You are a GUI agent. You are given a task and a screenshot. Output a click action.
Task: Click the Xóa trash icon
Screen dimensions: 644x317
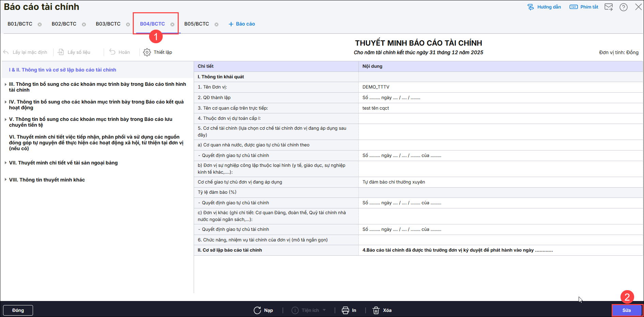click(376, 310)
